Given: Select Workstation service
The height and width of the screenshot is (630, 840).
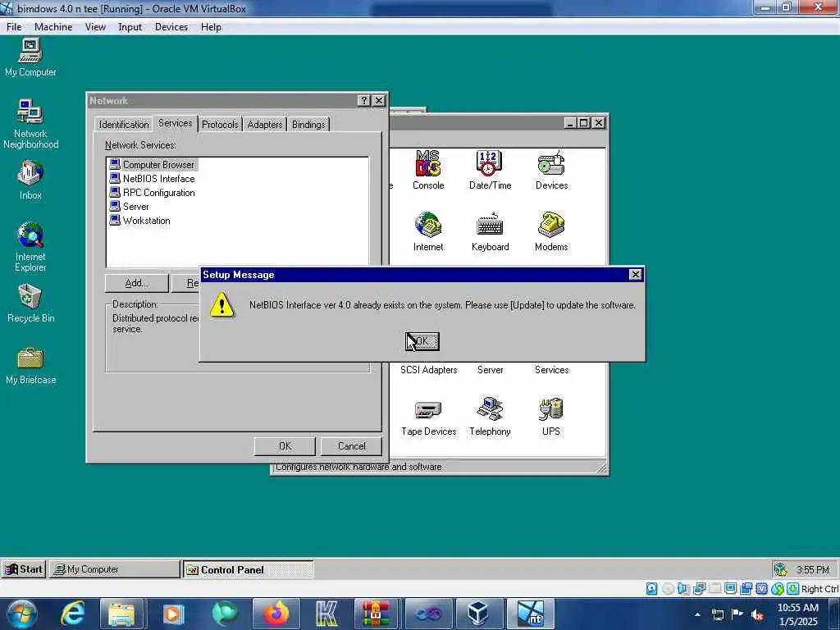Looking at the screenshot, I should pyautogui.click(x=139, y=220).
